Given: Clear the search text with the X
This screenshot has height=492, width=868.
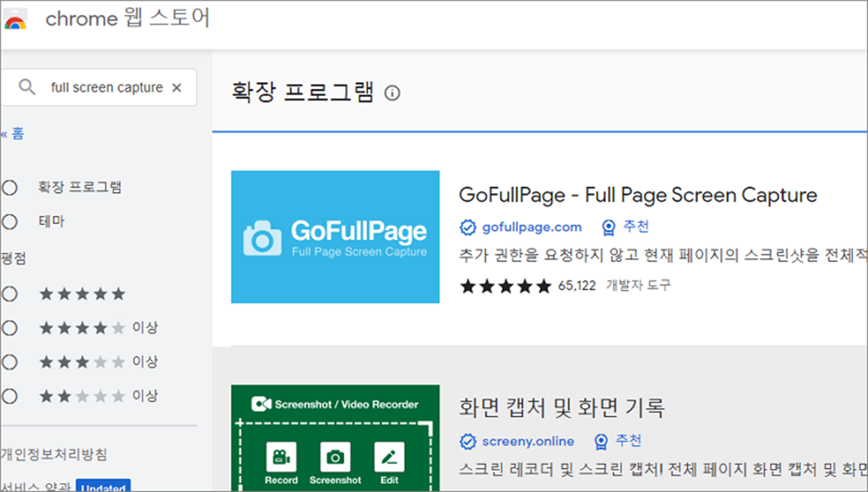Looking at the screenshot, I should [176, 88].
